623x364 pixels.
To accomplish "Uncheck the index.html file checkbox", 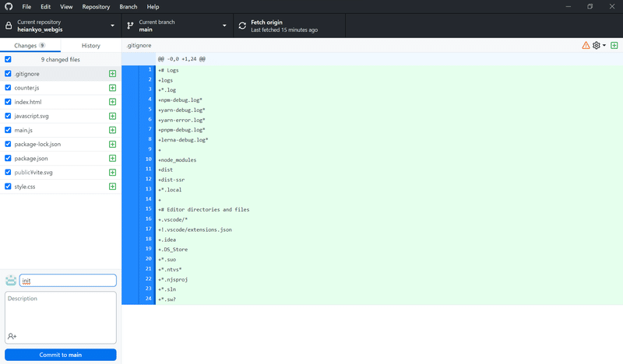I will pyautogui.click(x=8, y=102).
